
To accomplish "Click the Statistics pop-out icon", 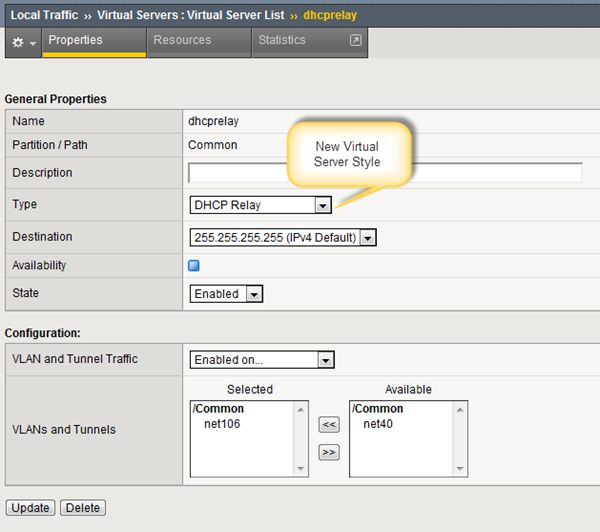I will [354, 41].
